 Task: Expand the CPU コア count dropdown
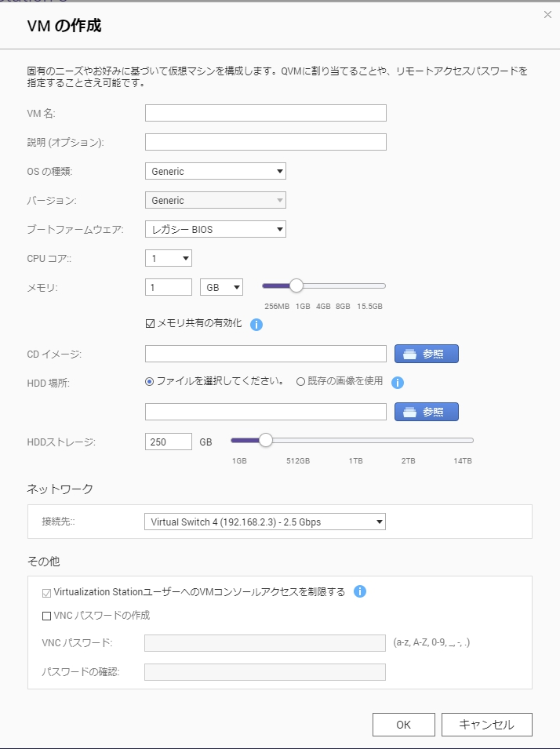tap(168, 258)
